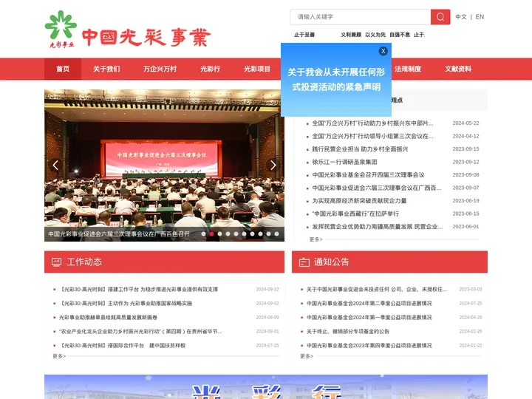Switch language to 中文
This screenshot has height=399, width=532.
coord(461,17)
